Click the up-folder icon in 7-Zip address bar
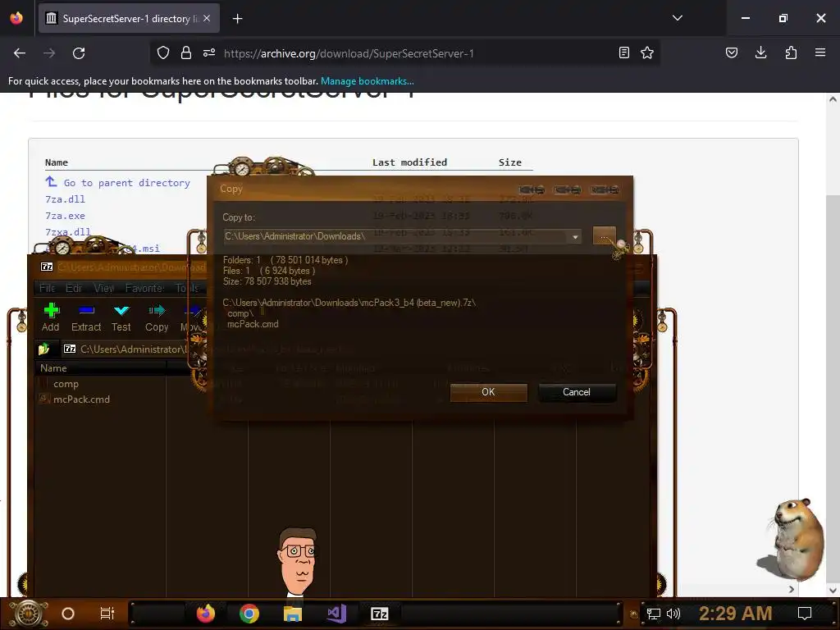The height and width of the screenshot is (630, 840). click(44, 349)
